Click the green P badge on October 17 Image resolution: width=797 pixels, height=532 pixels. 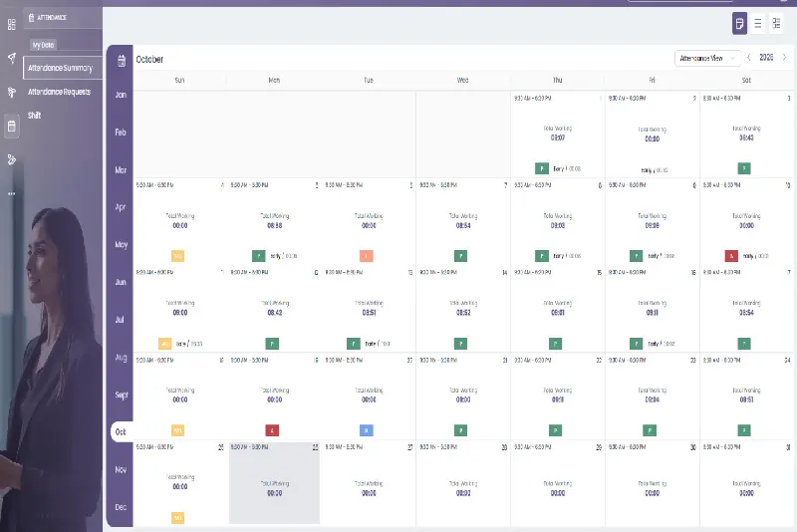click(x=744, y=344)
